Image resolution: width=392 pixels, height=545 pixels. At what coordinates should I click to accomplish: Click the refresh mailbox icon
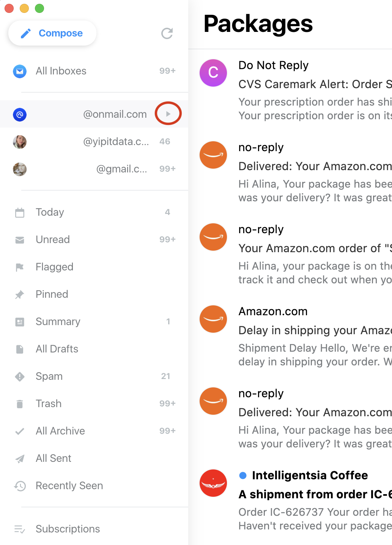pos(167,33)
